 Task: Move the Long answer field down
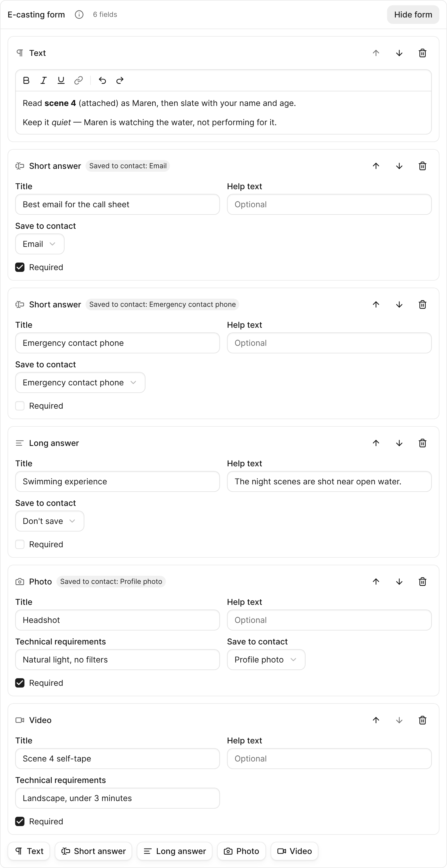coord(399,443)
